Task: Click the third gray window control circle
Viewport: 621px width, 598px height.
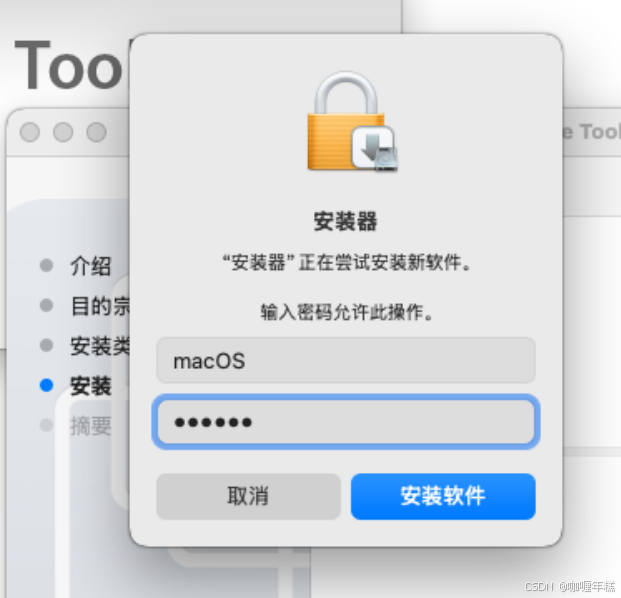Action: [96, 132]
